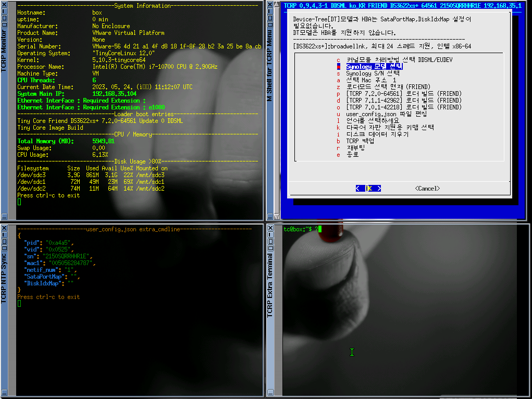Click 'Press ctrl-c to exit' in Monitor window
The width and height of the screenshot is (532, 399).
(48, 195)
